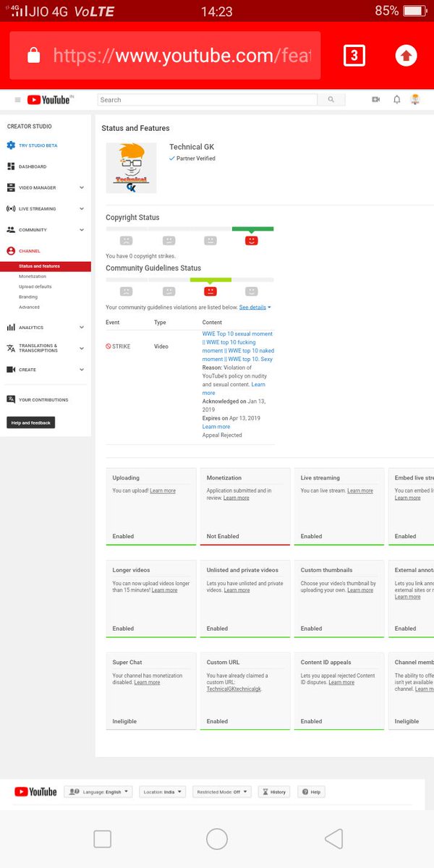Select Advanced in the sidebar
The height and width of the screenshot is (868, 434).
click(x=30, y=307)
